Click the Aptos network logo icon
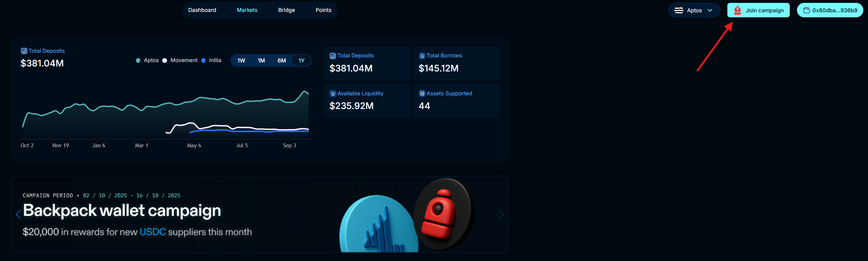This screenshot has height=261, width=868. point(679,10)
